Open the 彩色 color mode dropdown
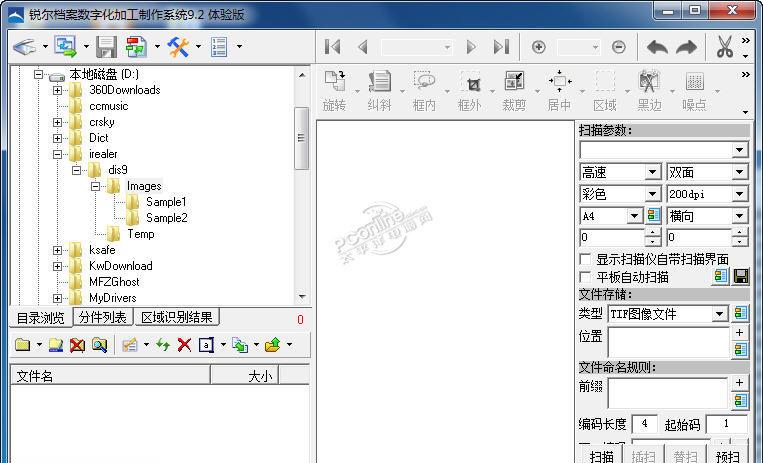 coord(653,194)
